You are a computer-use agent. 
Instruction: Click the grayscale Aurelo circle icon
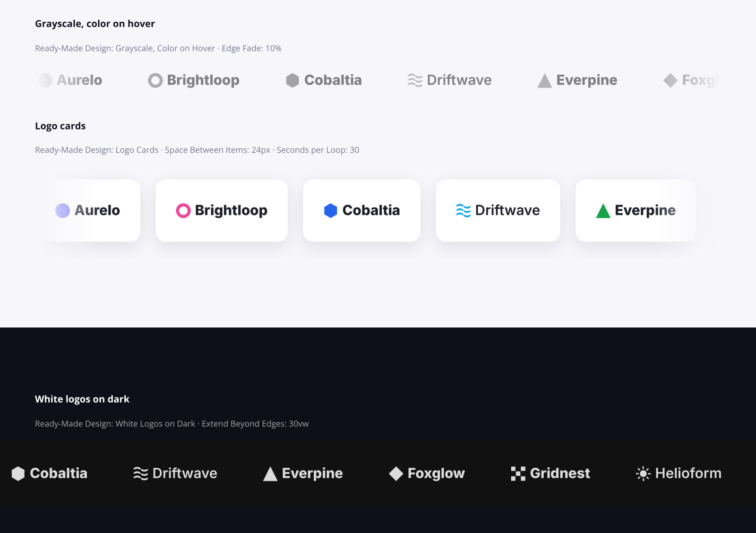tap(45, 80)
